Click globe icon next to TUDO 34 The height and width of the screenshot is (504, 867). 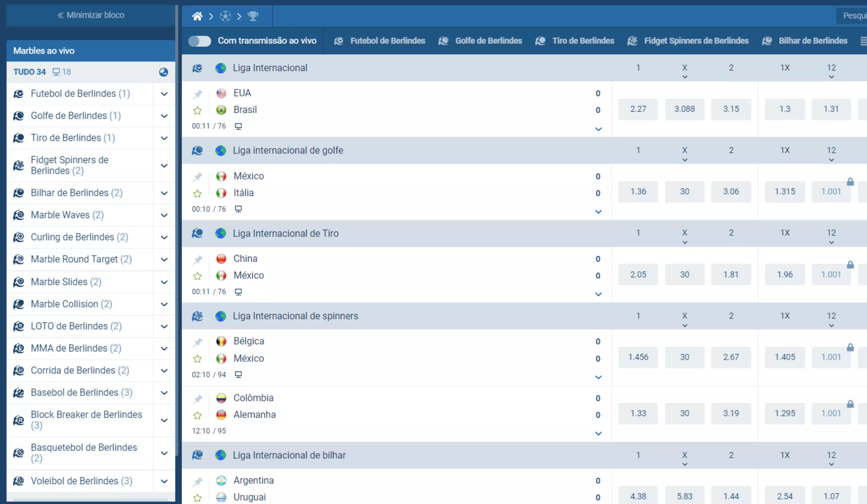pos(163,72)
